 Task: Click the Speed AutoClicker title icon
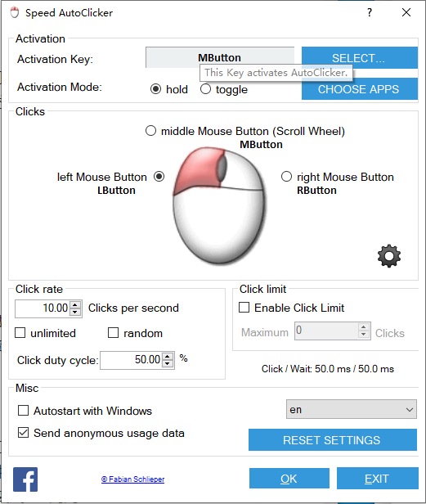pos(15,12)
